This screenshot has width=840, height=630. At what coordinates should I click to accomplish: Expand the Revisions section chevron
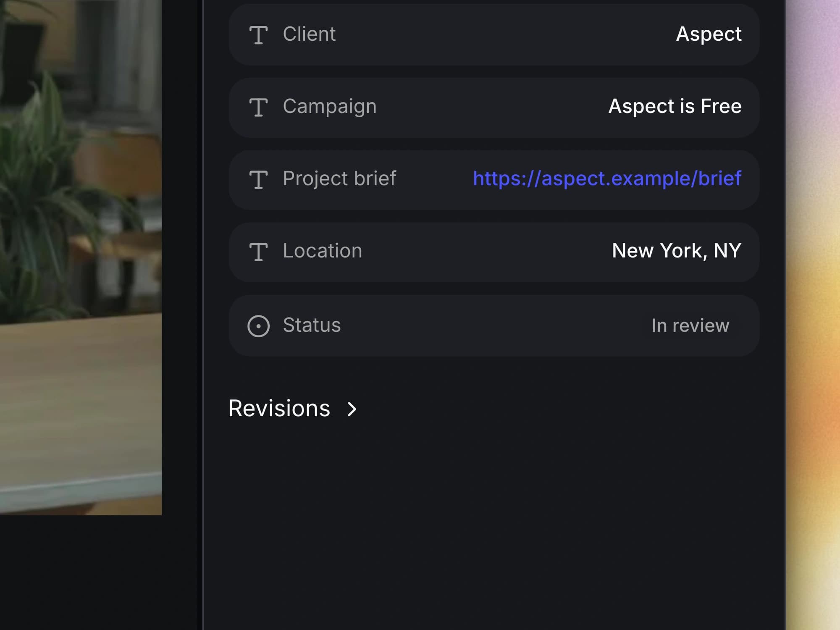352,409
